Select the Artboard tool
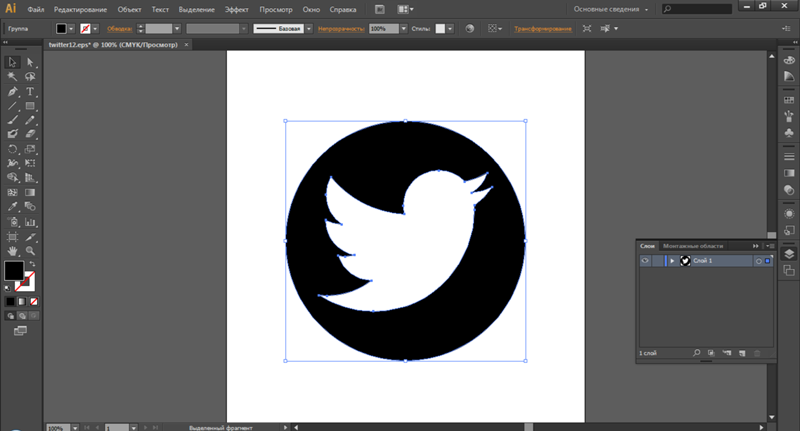 (12, 237)
